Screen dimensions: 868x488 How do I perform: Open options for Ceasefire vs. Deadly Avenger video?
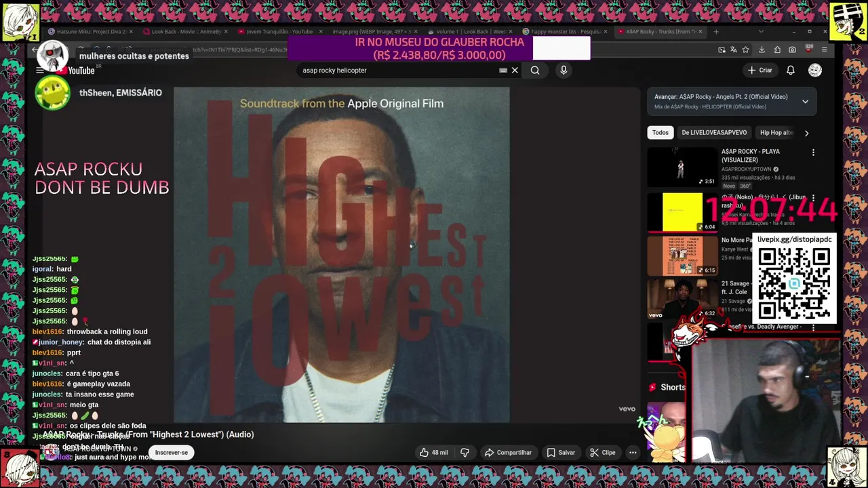[x=813, y=327]
